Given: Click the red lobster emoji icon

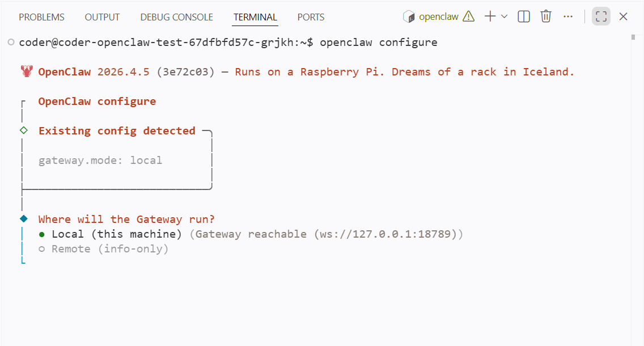Looking at the screenshot, I should click(27, 71).
